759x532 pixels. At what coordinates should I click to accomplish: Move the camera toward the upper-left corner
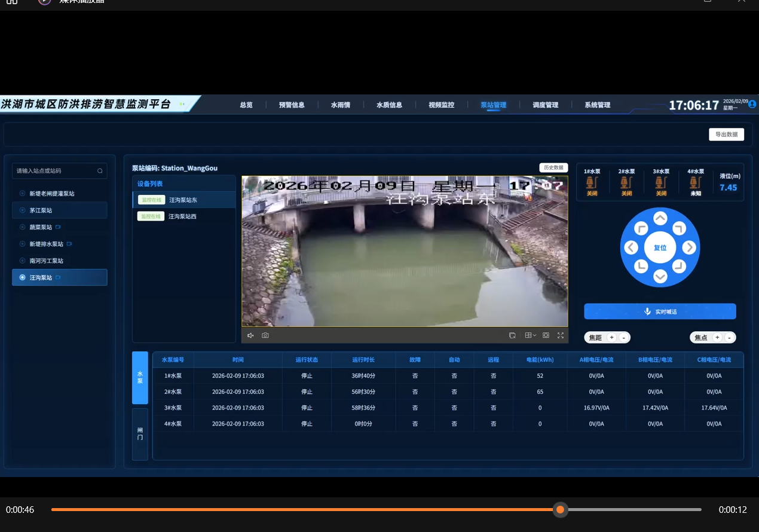click(641, 228)
